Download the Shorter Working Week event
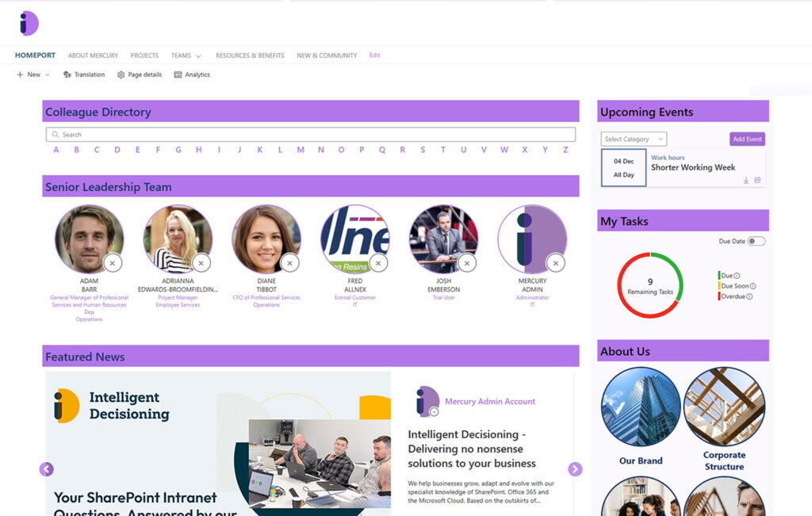812x516 pixels. (746, 180)
